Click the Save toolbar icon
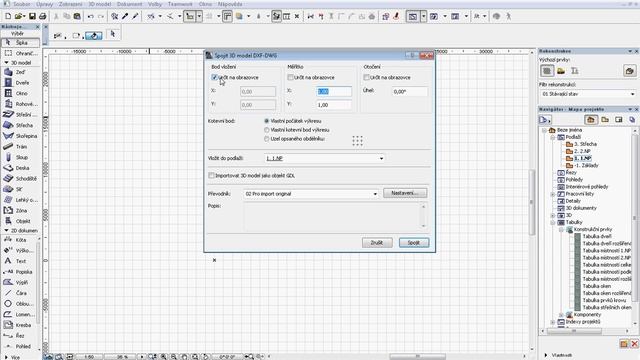The width and height of the screenshot is (640, 360). point(32,16)
